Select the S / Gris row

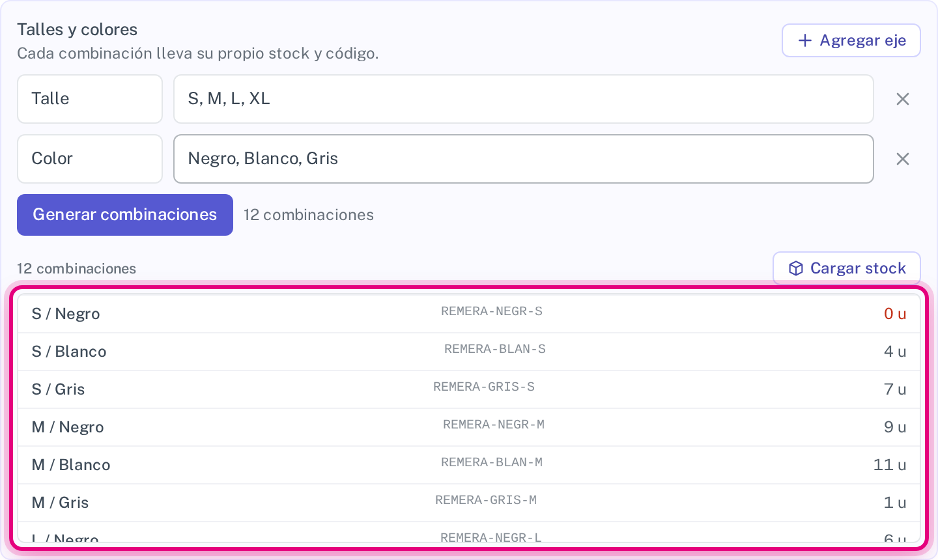[x=469, y=389]
